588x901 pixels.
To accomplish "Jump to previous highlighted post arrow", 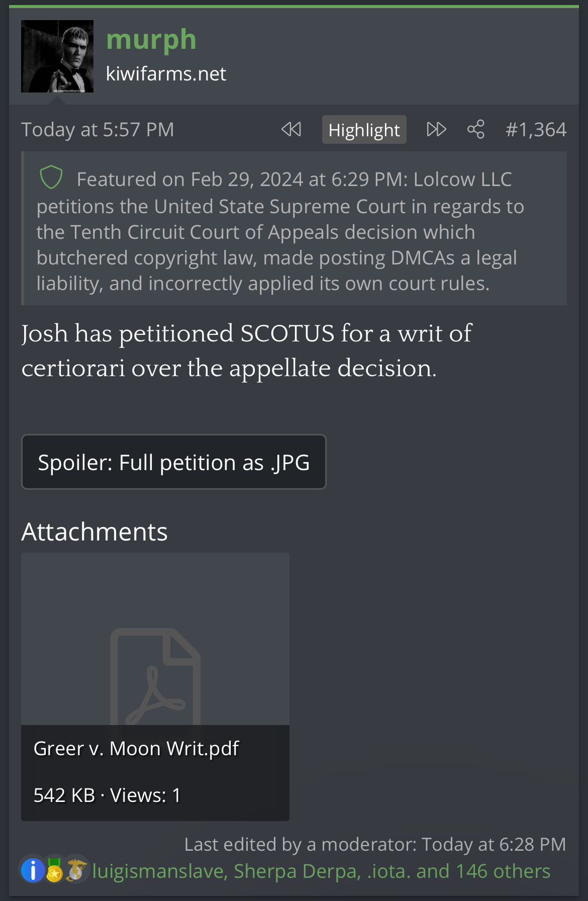I will 291,130.
